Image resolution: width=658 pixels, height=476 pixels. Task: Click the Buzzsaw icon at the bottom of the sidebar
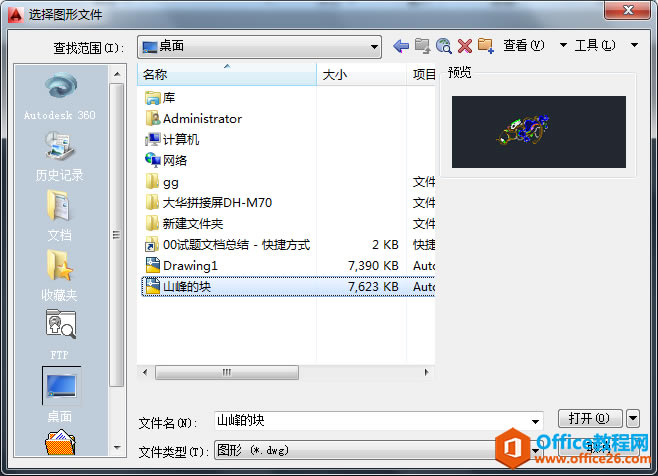point(60,442)
